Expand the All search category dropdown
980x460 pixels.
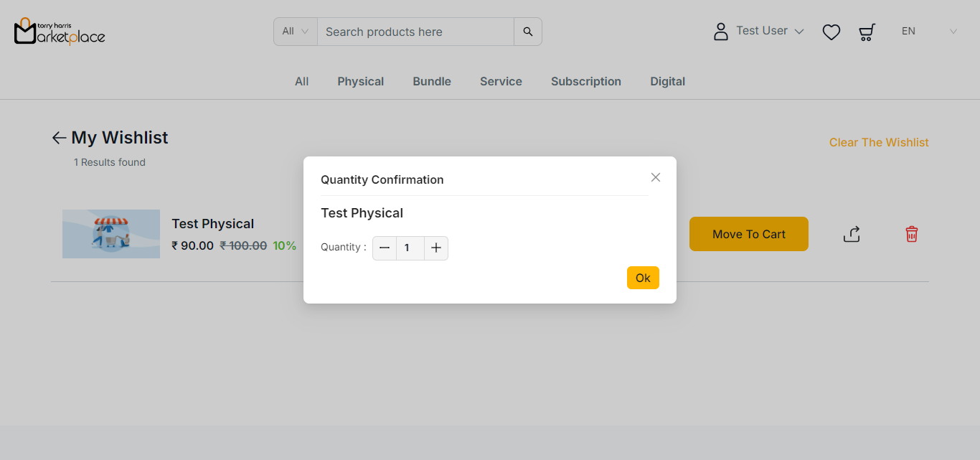[296, 32]
